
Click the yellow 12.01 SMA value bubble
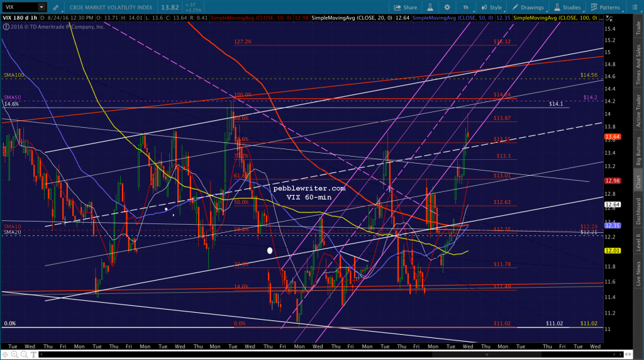click(x=613, y=250)
